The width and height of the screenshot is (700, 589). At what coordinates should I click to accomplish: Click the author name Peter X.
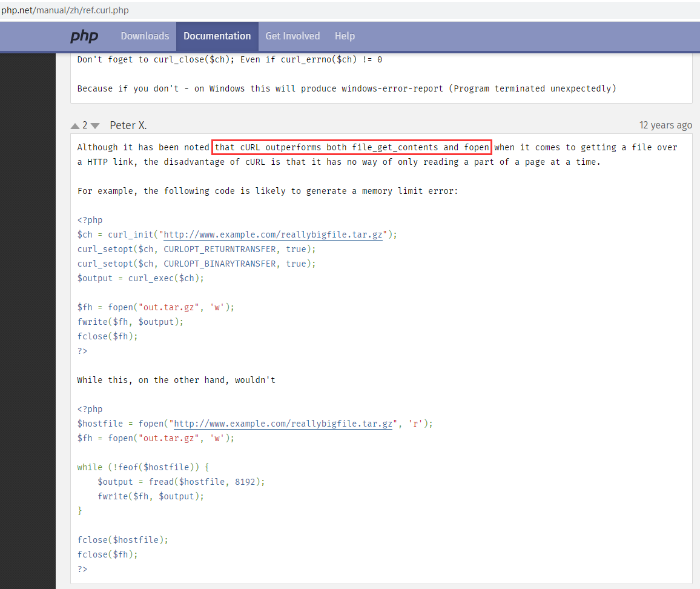tap(128, 125)
